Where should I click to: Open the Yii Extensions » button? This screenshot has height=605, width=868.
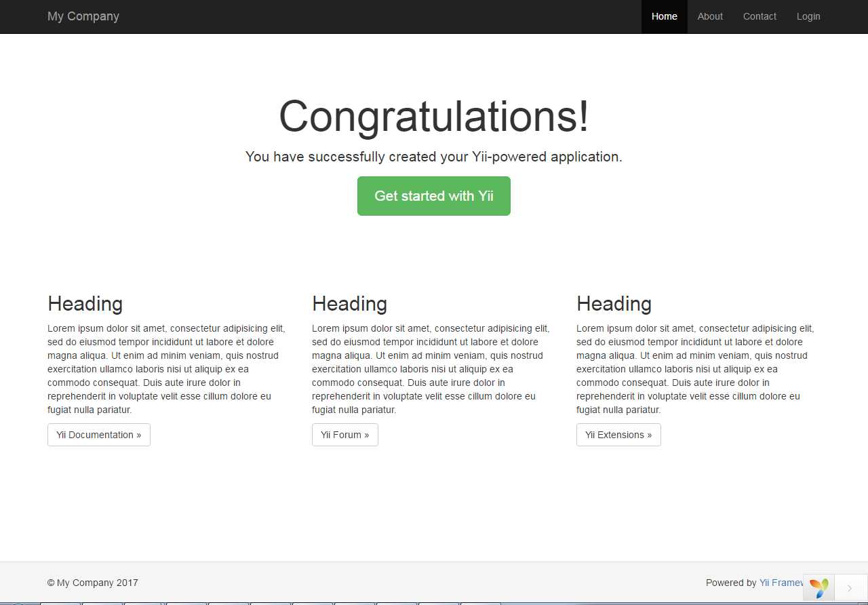(x=618, y=435)
